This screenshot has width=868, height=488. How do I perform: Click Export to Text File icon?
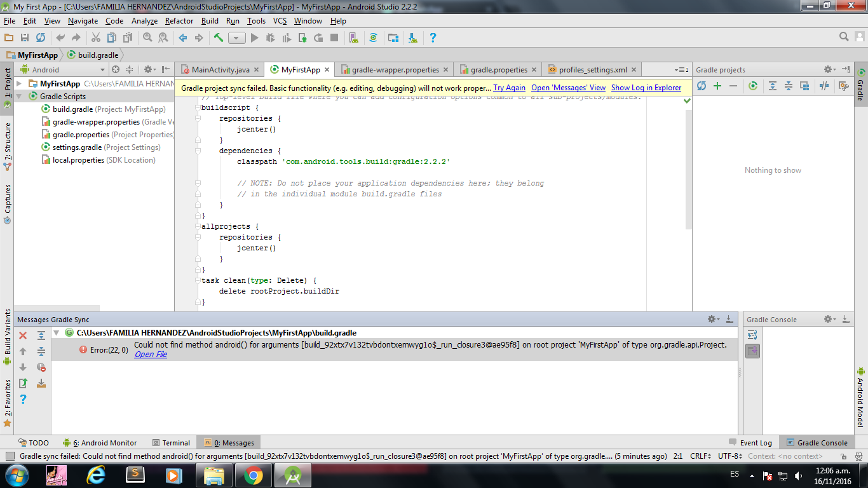pyautogui.click(x=23, y=383)
